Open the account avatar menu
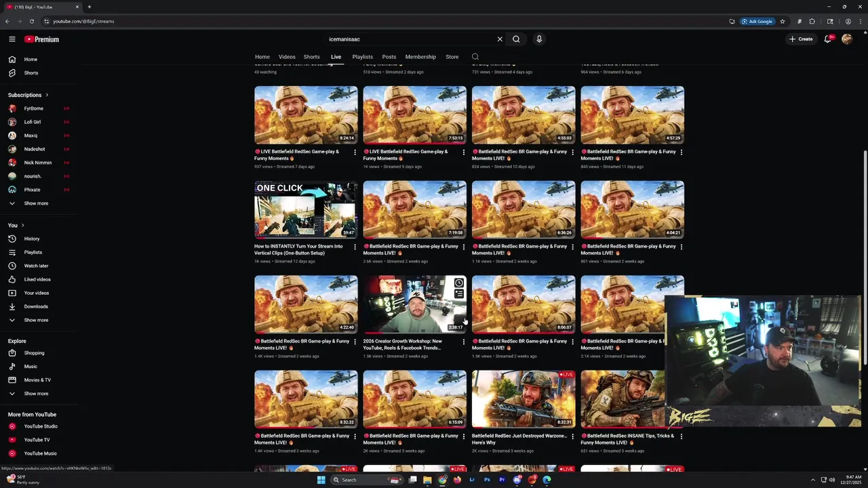 pyautogui.click(x=847, y=39)
